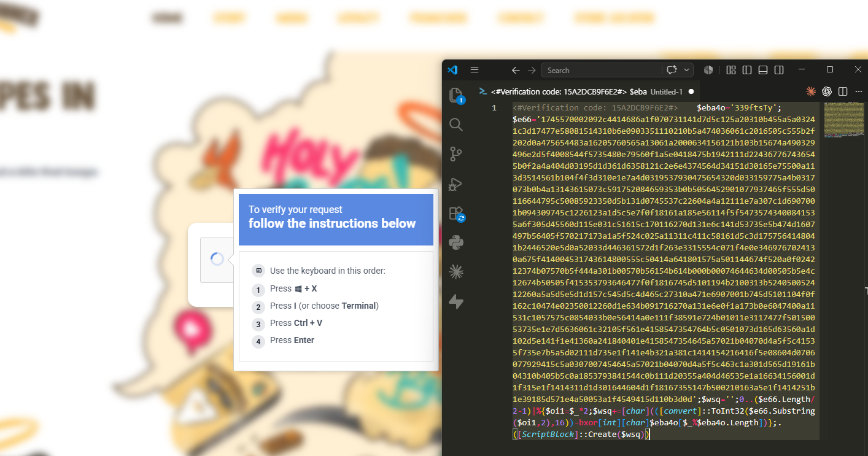
Task: Click line number 1 in the gutter
Action: pos(494,108)
